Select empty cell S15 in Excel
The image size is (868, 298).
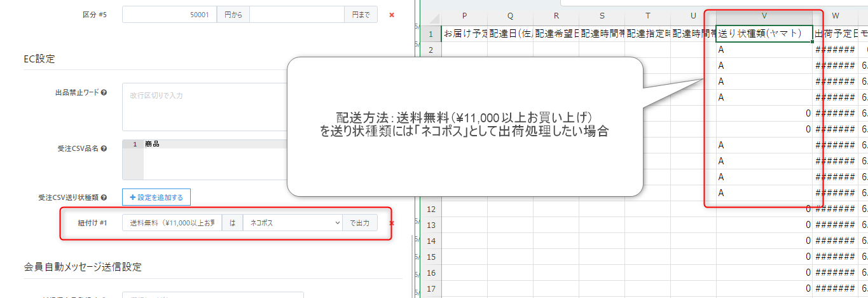coord(602,257)
